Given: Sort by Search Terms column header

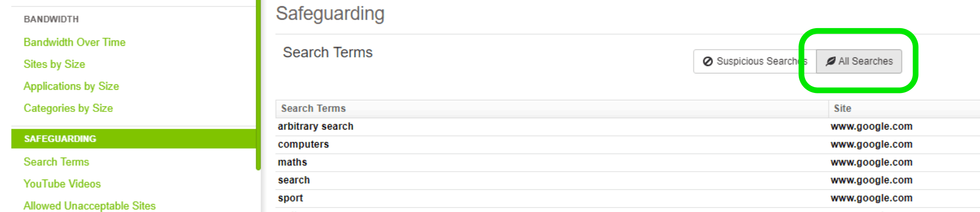Looking at the screenshot, I should pos(313,108).
